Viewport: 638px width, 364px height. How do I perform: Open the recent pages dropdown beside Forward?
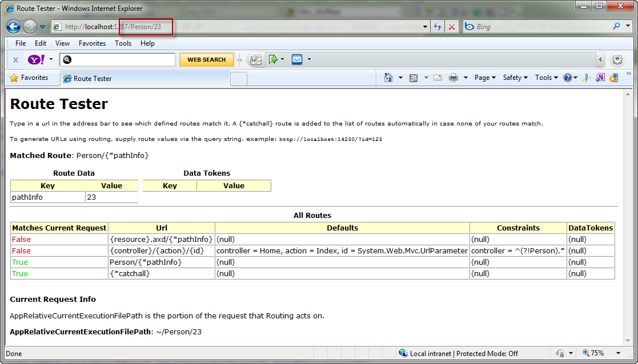(x=42, y=27)
